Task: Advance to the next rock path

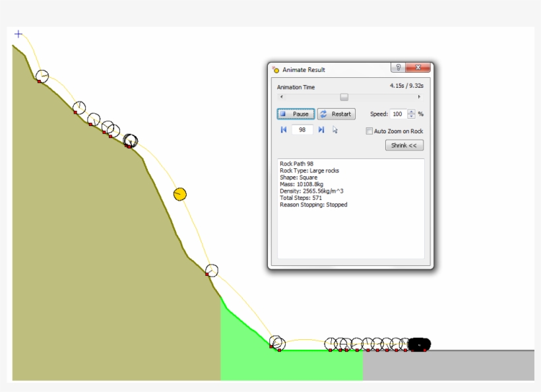Action: click(x=321, y=129)
